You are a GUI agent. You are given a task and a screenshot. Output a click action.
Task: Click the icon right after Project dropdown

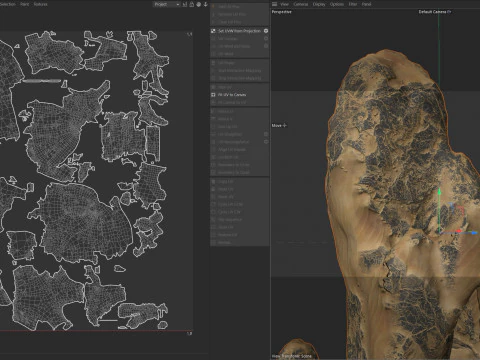coord(185,4)
